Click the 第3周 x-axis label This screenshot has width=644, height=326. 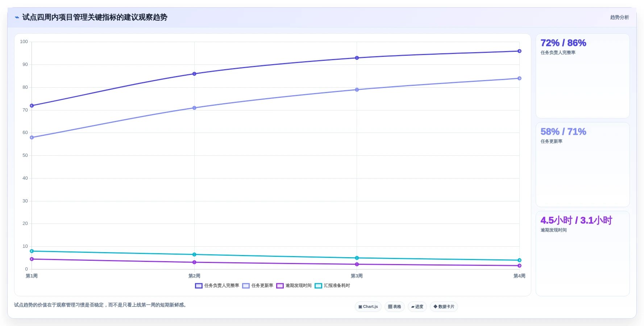(357, 276)
